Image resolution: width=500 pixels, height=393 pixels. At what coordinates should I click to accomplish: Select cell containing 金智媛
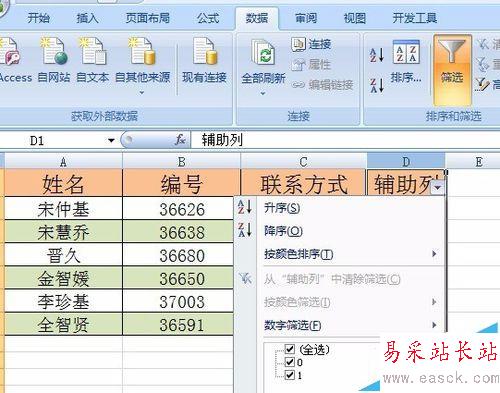63,278
